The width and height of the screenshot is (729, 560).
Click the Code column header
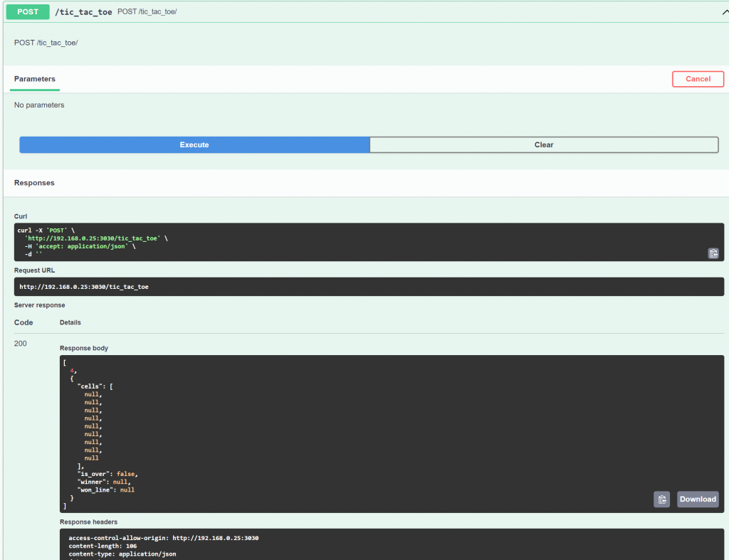(23, 322)
